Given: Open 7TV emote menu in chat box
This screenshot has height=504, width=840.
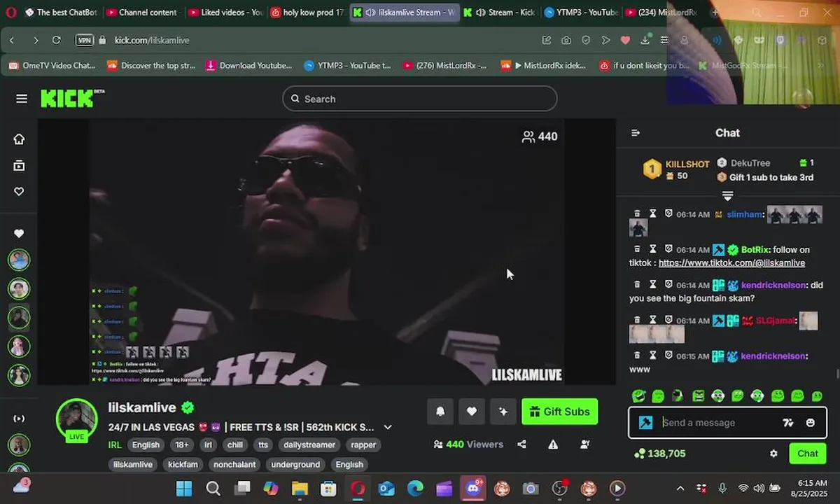Looking at the screenshot, I should point(788,423).
